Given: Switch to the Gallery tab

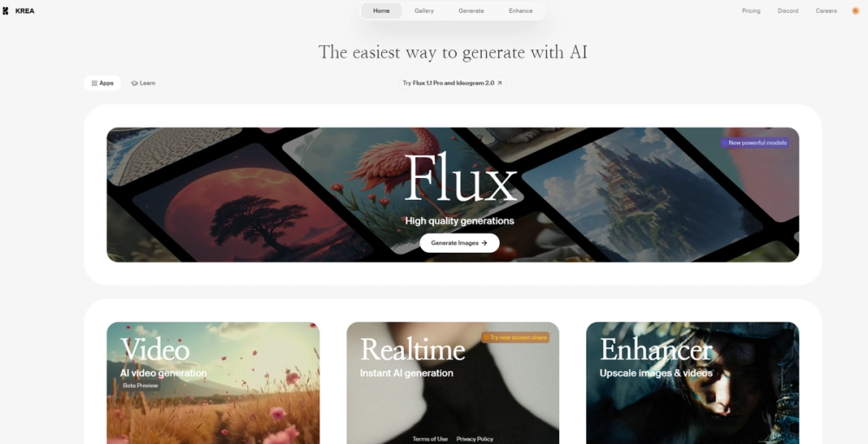Looking at the screenshot, I should click(x=424, y=11).
